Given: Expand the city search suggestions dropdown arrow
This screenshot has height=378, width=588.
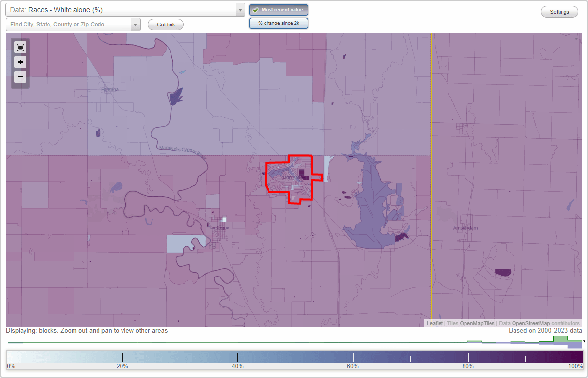Looking at the screenshot, I should click(136, 24).
